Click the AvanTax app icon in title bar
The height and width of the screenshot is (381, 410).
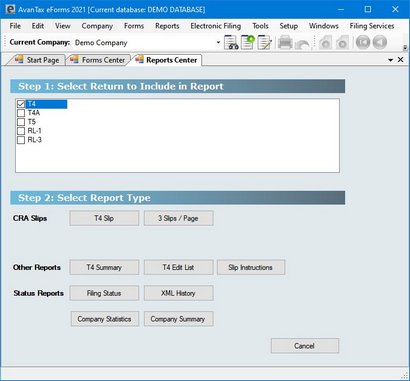pos(10,9)
